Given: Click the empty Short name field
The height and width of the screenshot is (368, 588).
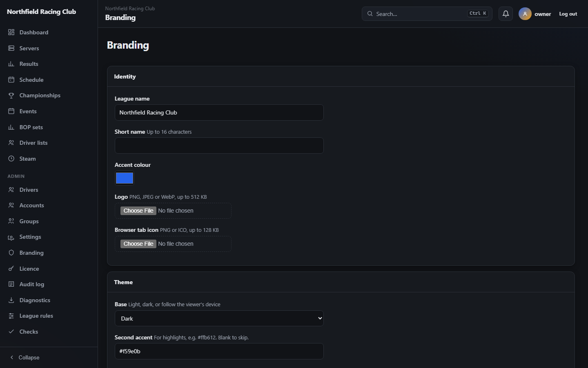Looking at the screenshot, I should pos(219,146).
